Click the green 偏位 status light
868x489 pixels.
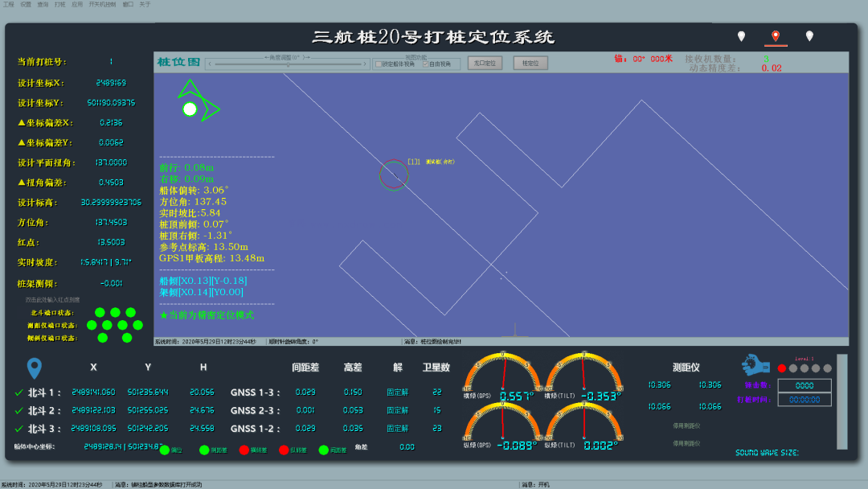click(x=165, y=450)
